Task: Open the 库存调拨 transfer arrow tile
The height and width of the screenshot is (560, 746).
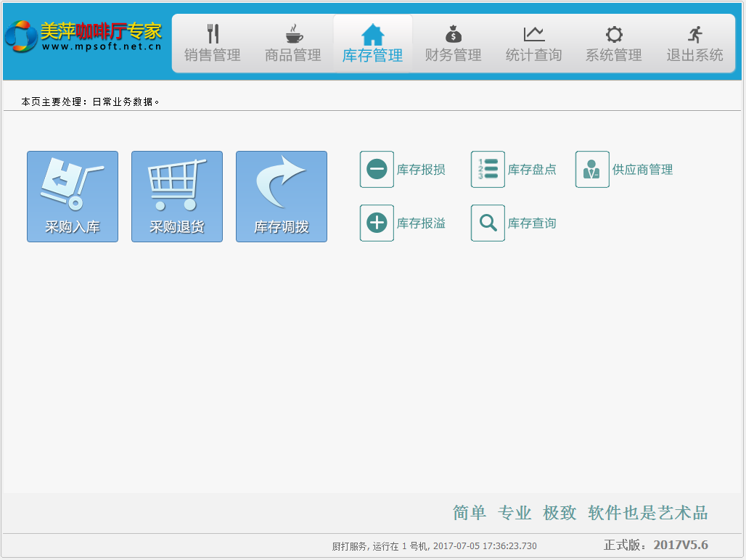Action: pos(282,197)
